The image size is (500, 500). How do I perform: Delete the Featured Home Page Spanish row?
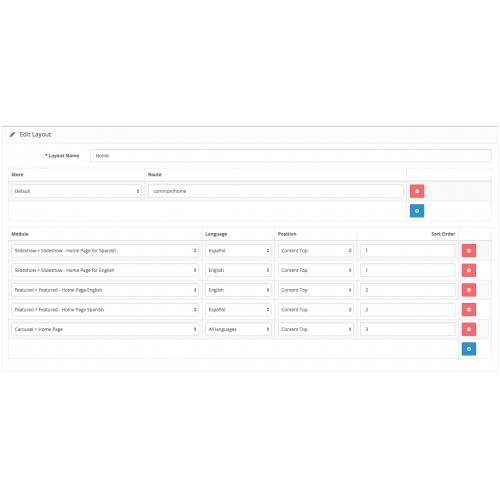coord(469,310)
